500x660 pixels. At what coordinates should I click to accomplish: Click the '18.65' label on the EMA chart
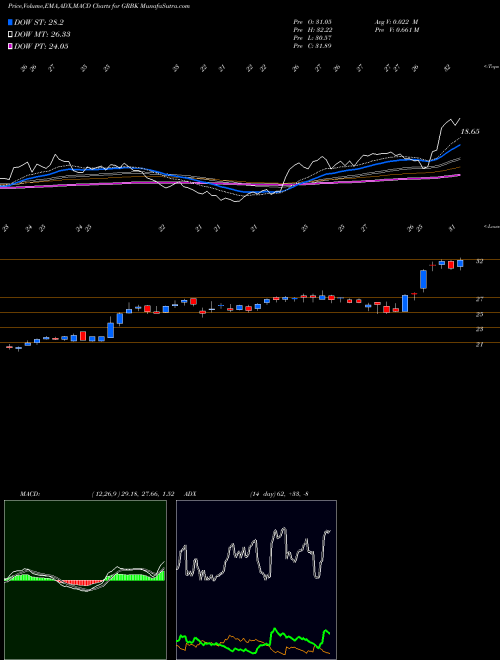click(470, 132)
